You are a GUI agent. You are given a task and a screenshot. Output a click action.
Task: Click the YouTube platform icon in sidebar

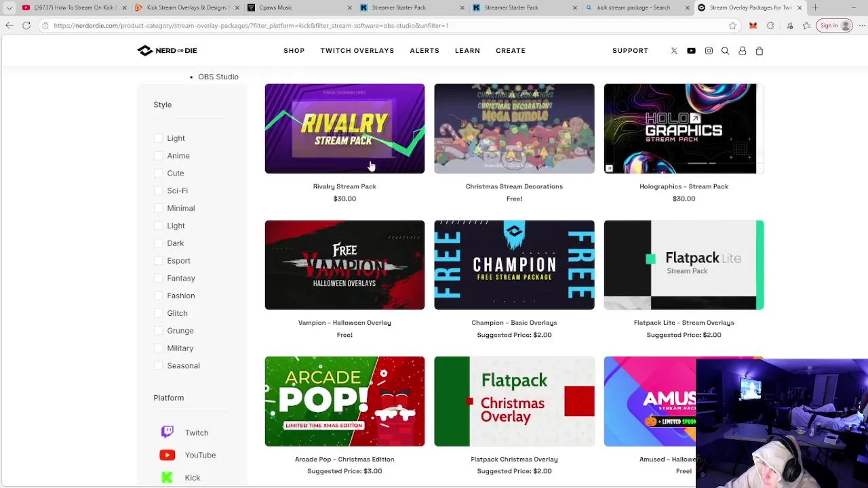coord(167,455)
